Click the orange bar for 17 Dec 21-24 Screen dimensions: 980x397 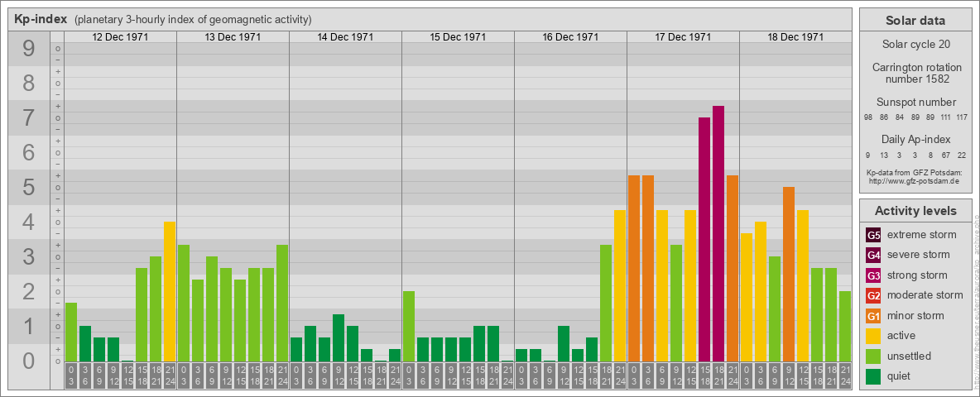click(x=733, y=269)
